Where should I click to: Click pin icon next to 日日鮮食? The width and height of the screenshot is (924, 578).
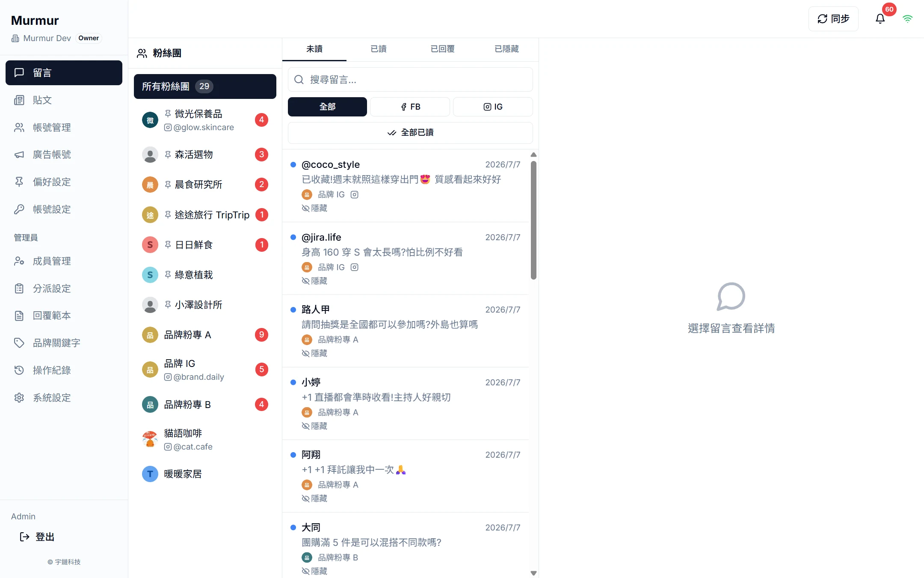point(168,244)
